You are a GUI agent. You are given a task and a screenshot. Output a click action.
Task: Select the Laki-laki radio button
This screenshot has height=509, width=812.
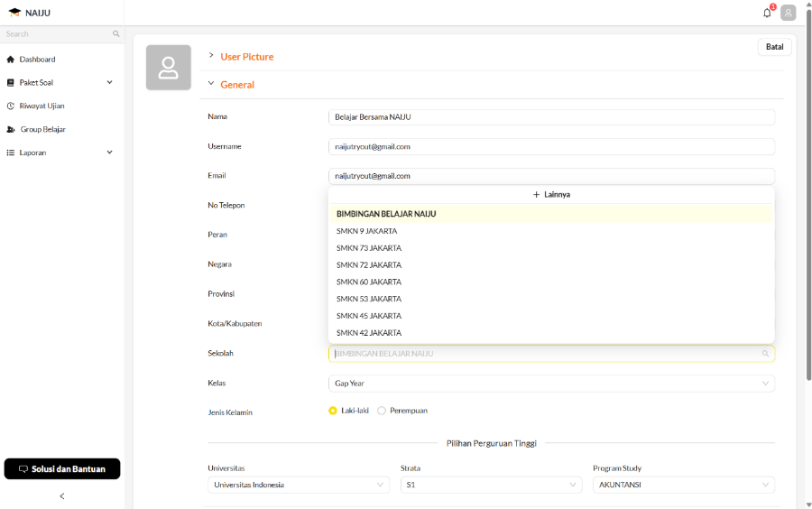[333, 411]
